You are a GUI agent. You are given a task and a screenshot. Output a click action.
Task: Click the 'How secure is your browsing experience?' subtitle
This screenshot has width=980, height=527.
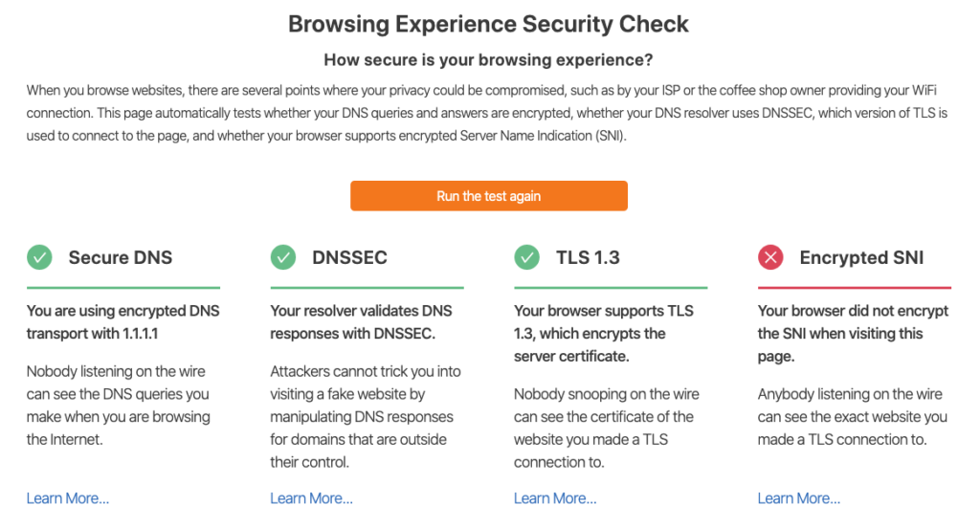click(488, 60)
